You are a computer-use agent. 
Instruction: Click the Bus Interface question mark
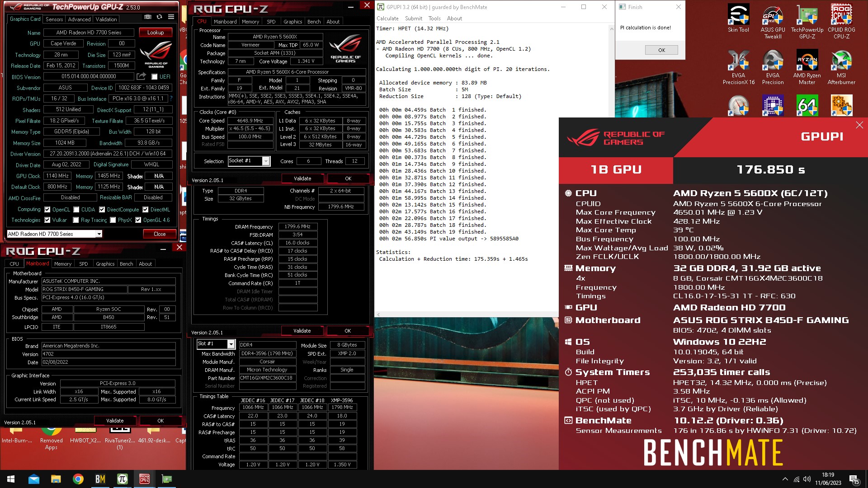(171, 99)
